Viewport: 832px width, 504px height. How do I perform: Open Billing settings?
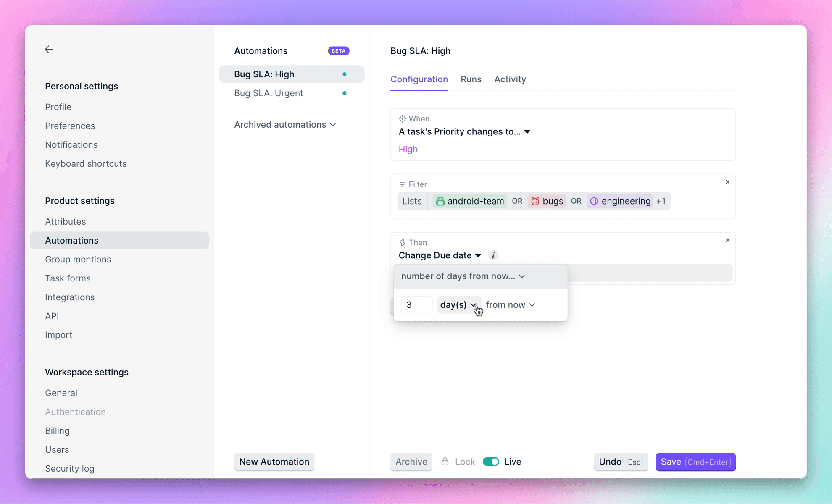tap(57, 431)
